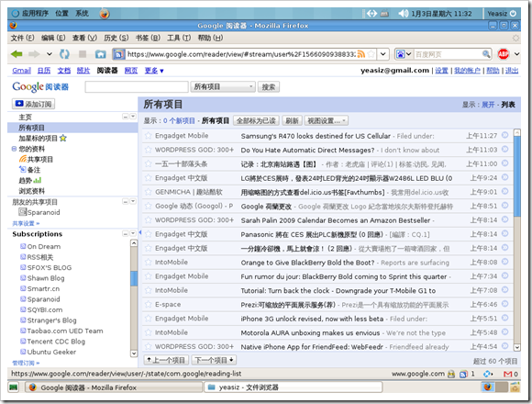The width and height of the screenshot is (532, 404).
Task: Open Subscriptions section options dropdown
Action: click(133, 233)
